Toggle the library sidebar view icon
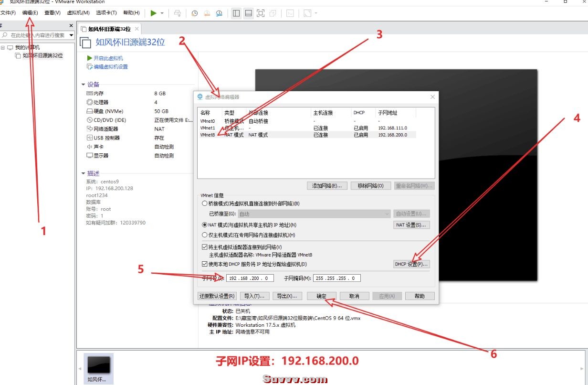588x385 pixels. coord(236,13)
